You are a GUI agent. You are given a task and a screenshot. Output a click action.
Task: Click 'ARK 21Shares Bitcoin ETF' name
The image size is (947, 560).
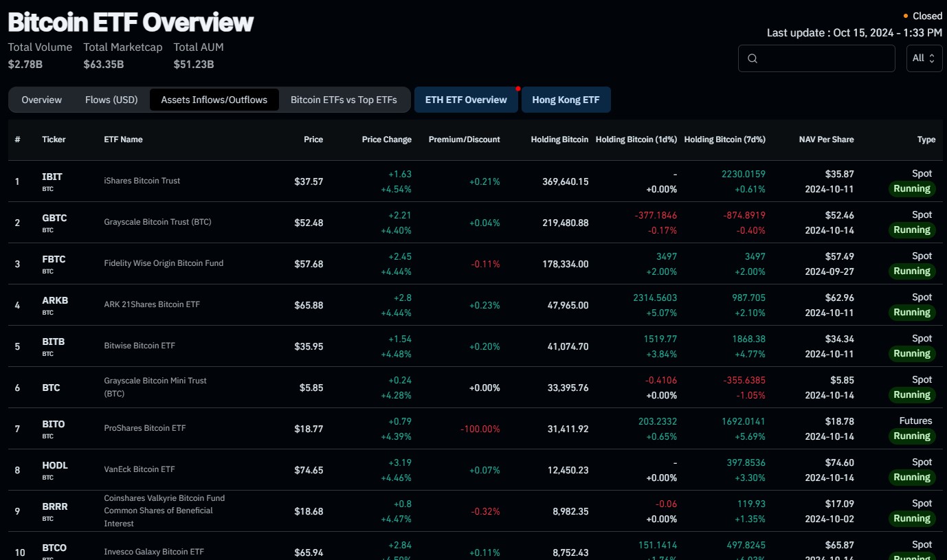tap(152, 304)
